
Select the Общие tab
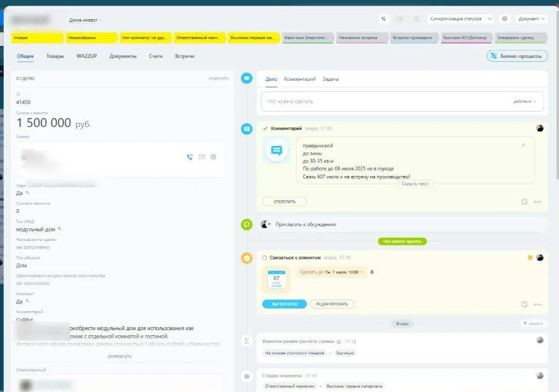click(x=26, y=56)
